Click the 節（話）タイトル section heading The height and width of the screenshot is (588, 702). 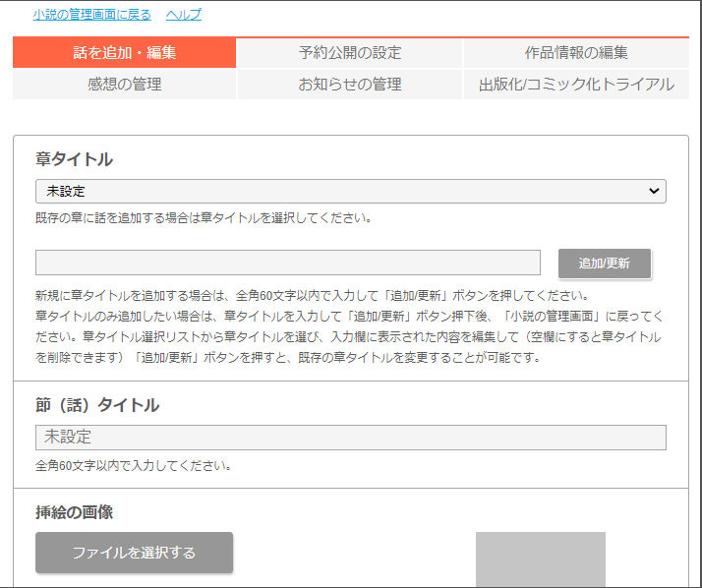tap(97, 405)
